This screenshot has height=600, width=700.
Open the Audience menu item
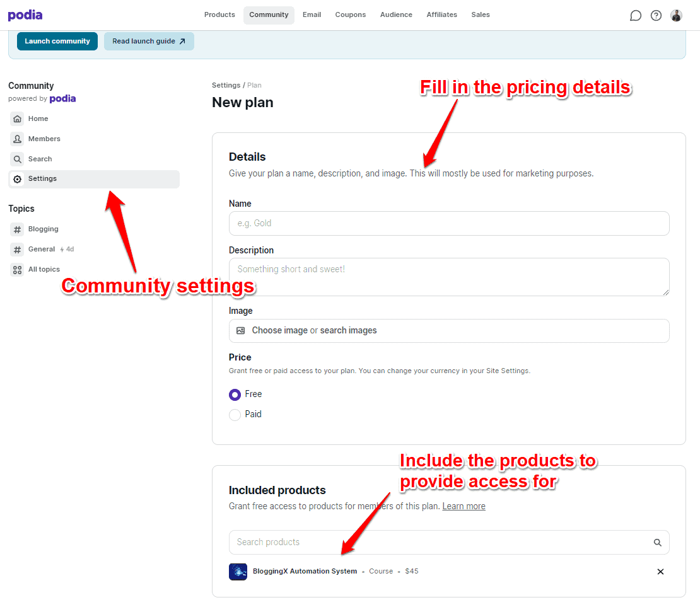click(x=396, y=14)
